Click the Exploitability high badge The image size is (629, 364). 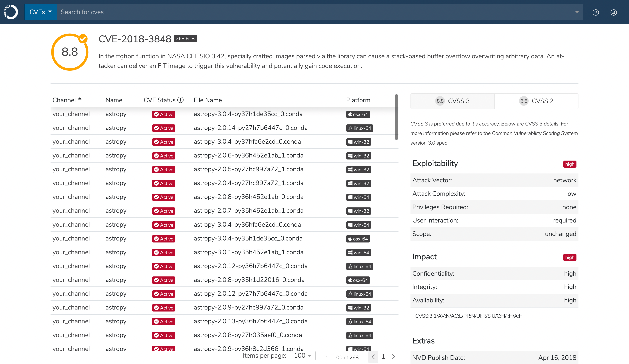point(570,164)
